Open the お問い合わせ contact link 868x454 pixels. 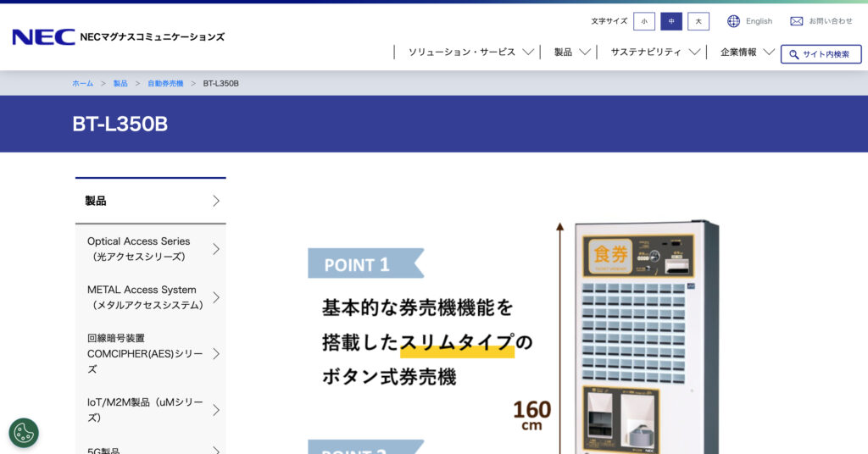(x=831, y=21)
